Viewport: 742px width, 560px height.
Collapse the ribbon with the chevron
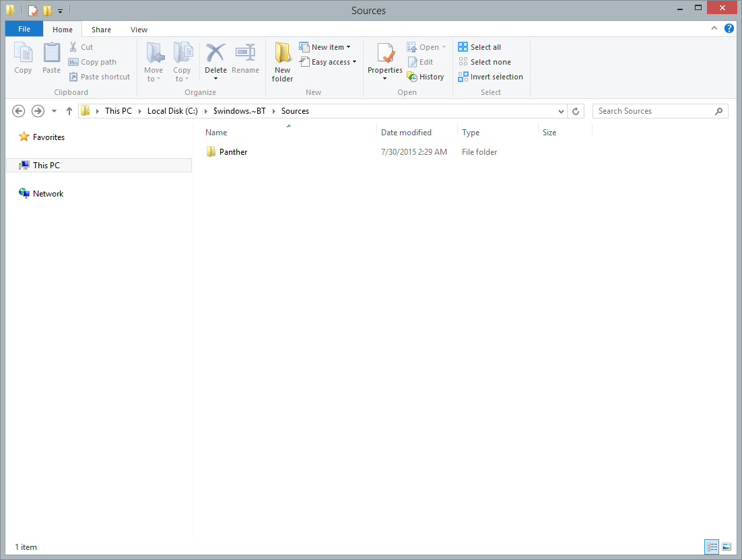[715, 29]
